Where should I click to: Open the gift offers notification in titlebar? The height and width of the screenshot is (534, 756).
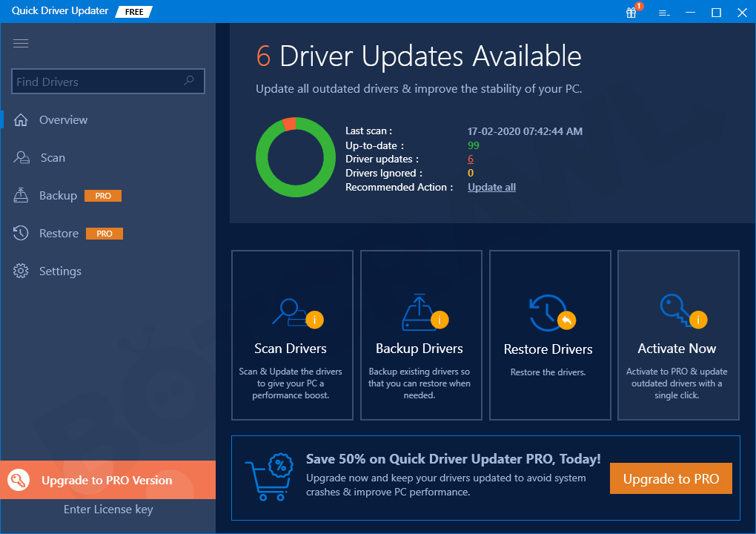tap(631, 13)
